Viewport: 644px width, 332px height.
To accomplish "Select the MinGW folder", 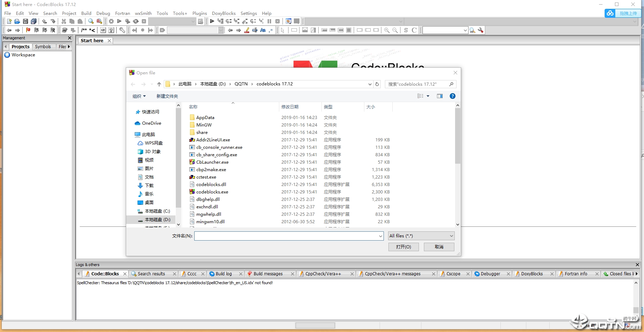I will (x=204, y=125).
